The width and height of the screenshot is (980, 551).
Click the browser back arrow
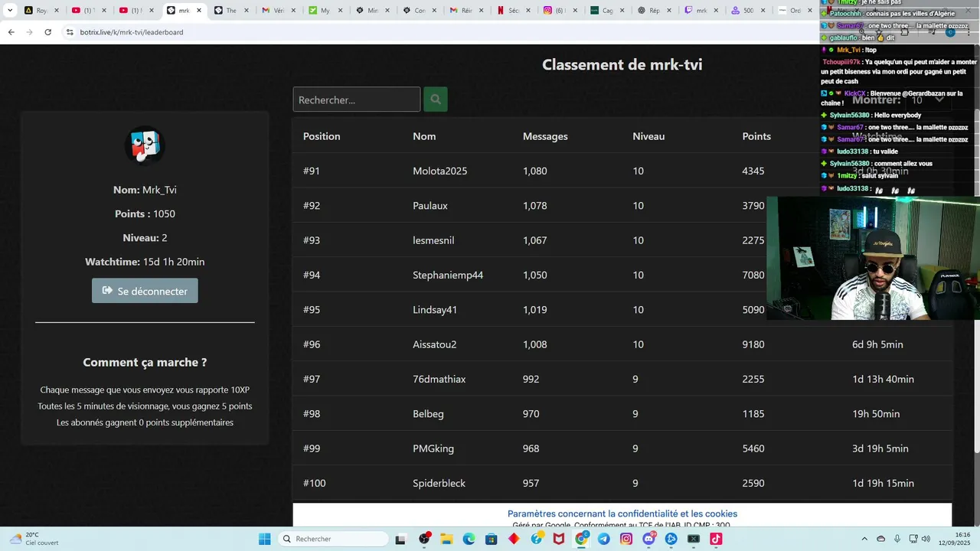11,32
